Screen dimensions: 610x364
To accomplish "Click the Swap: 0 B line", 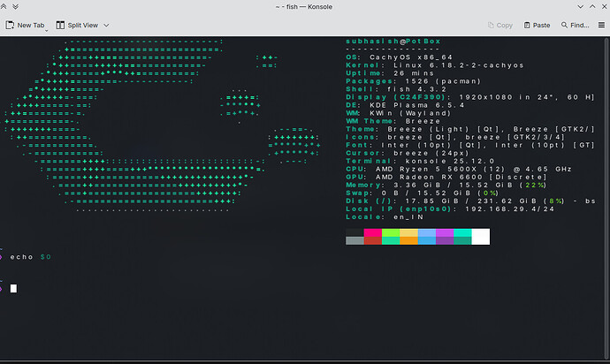I will [x=423, y=193].
